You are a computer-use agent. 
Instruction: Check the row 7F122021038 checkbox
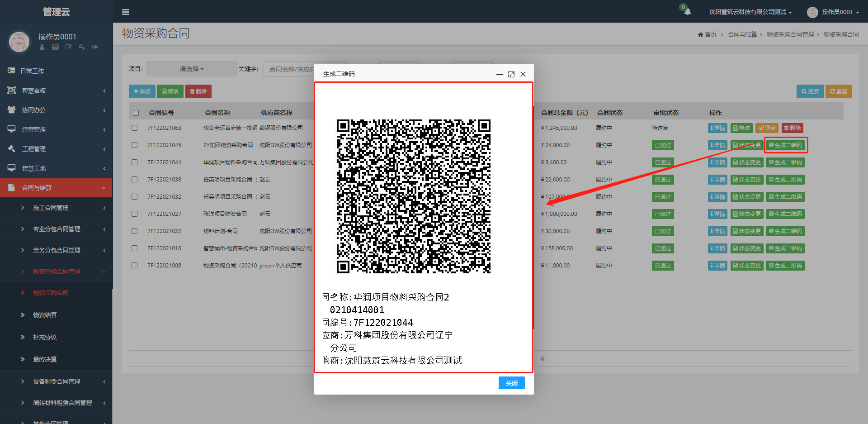134,180
